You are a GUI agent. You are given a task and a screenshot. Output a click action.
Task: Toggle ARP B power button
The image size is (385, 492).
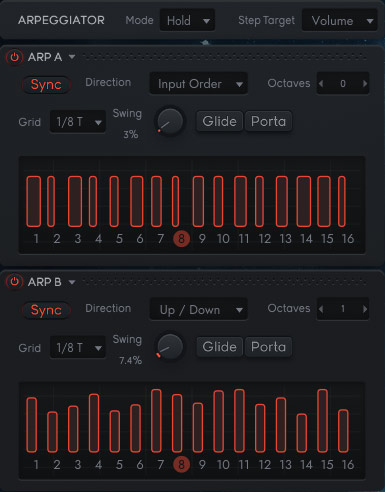(x=14, y=282)
